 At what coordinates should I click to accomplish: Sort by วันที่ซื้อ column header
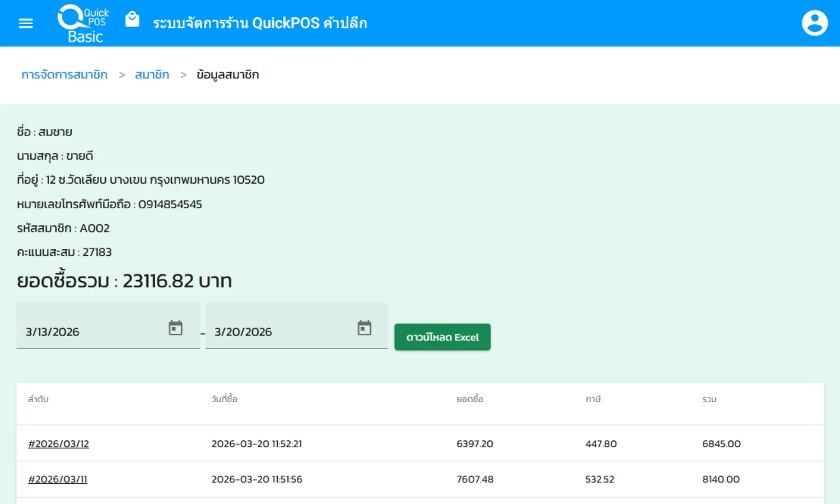coord(224,399)
